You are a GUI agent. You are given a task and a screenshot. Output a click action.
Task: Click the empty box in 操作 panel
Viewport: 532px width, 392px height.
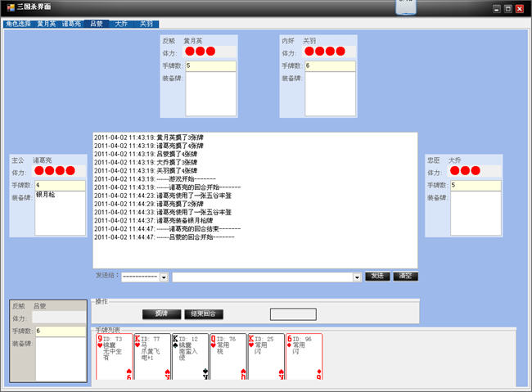tap(293, 314)
